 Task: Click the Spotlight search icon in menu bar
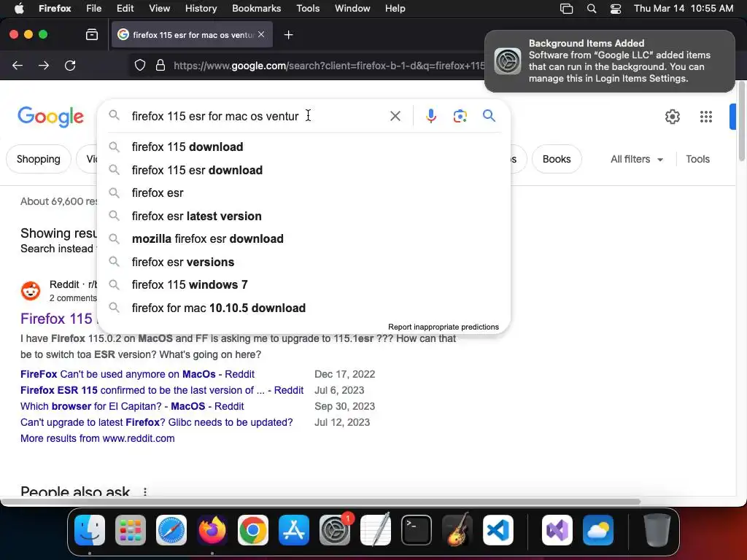[x=591, y=9]
